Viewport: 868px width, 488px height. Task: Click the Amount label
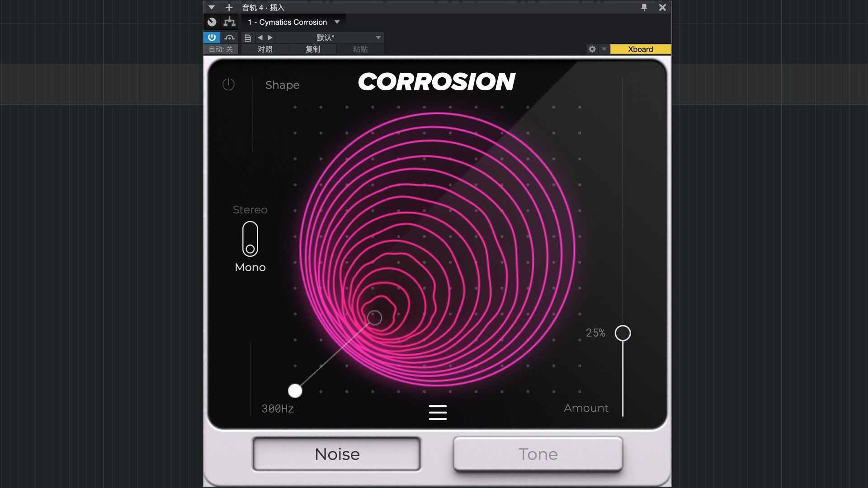pos(586,408)
